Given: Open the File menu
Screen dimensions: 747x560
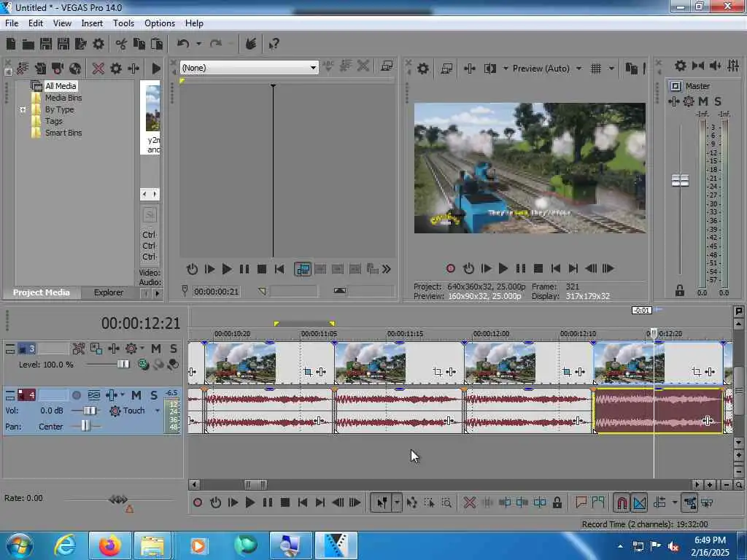Looking at the screenshot, I should (12, 23).
